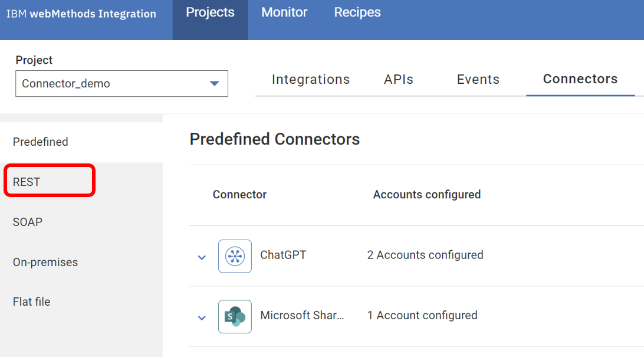Viewport: 644px width, 357px height.
Task: Open the Recipes tab
Action: tap(357, 12)
